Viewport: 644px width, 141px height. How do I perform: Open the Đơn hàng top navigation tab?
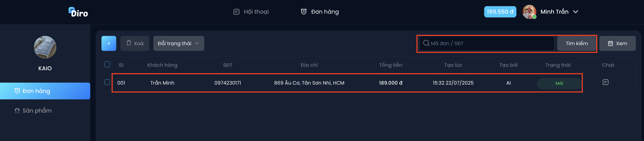[320, 12]
